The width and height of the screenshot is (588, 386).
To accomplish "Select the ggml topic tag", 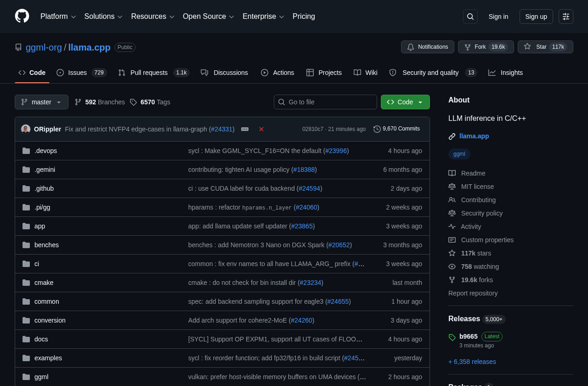I will point(459,154).
